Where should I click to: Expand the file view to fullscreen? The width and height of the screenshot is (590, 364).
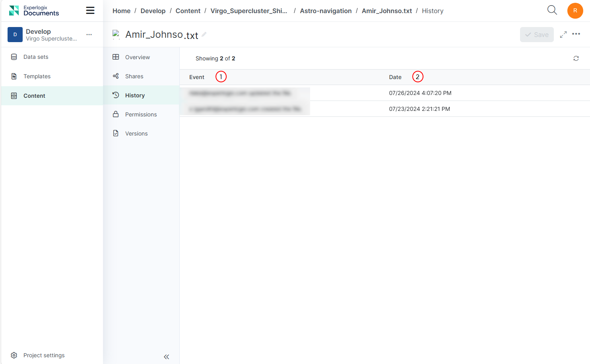(563, 35)
